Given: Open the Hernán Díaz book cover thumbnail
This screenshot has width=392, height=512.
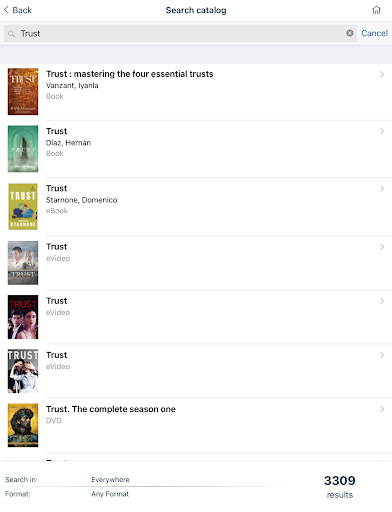Looking at the screenshot, I should coord(23,149).
